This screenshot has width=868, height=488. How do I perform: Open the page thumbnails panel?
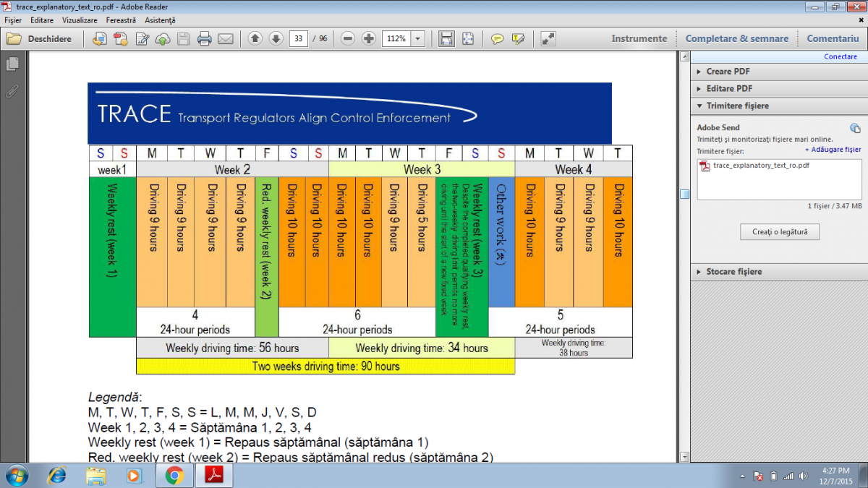12,65
